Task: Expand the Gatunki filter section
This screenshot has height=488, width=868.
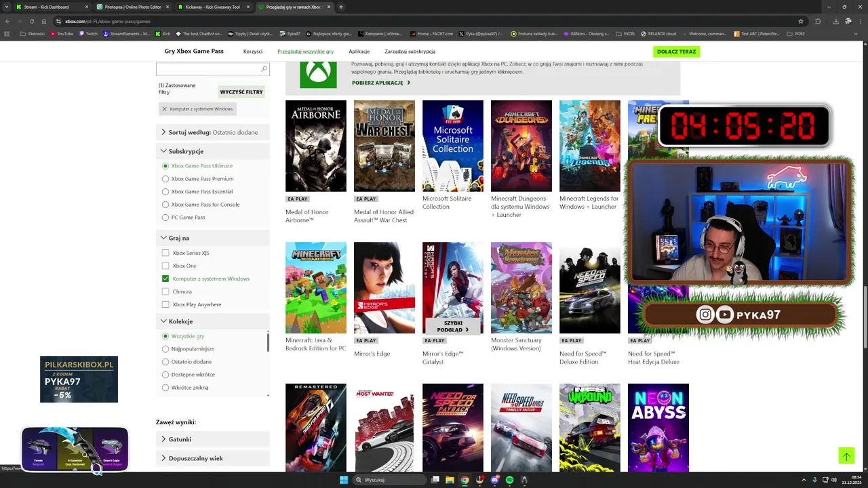Action: click(212, 439)
